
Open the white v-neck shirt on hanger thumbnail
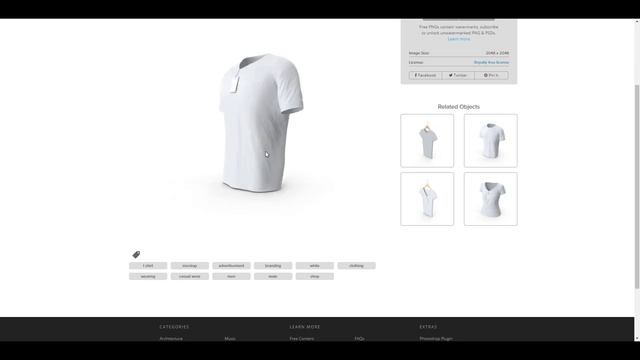427,199
